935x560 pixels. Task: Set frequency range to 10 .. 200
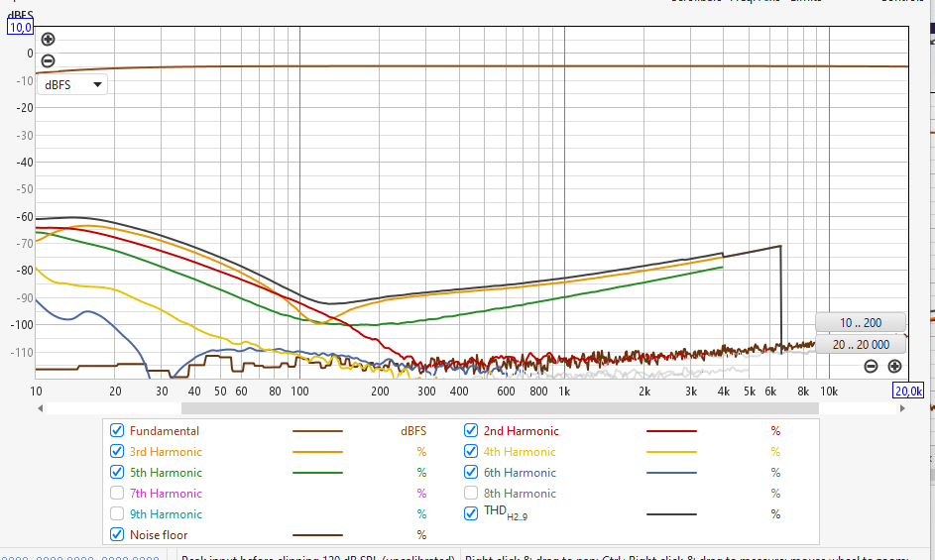pyautogui.click(x=861, y=323)
